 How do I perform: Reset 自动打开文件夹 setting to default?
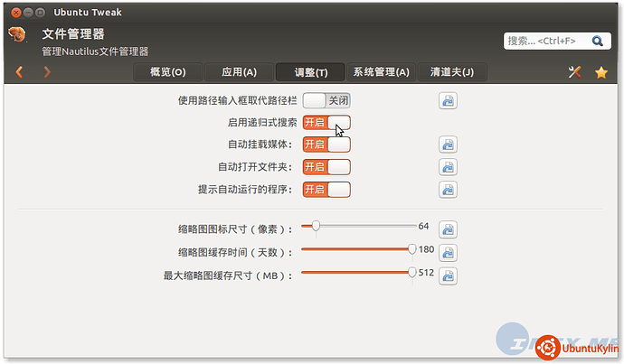click(x=448, y=167)
